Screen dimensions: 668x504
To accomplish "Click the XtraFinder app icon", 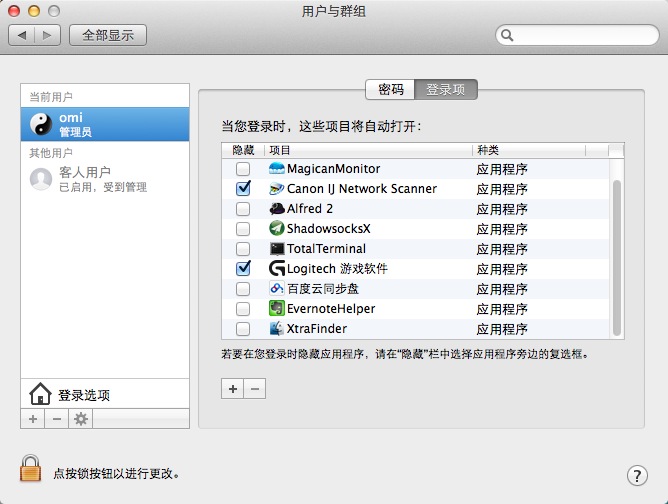I will [x=277, y=329].
